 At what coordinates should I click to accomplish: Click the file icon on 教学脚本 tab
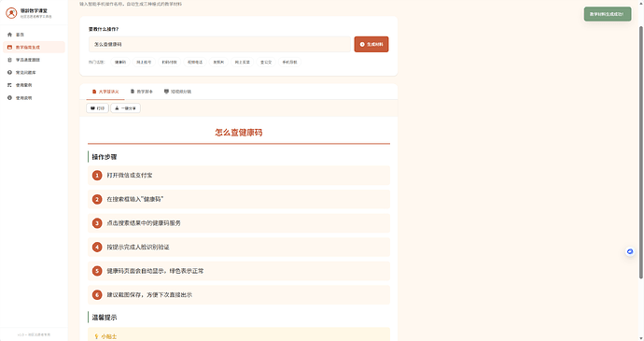(133, 92)
